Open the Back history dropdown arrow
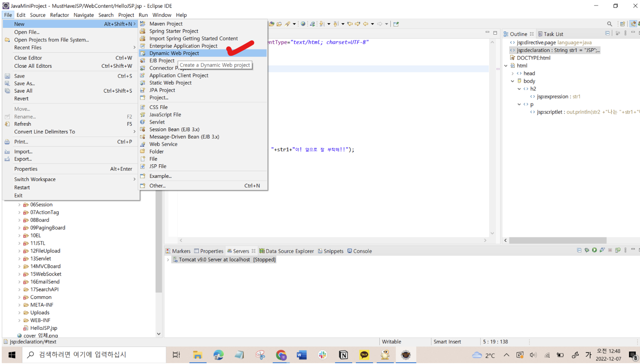This screenshot has height=364, width=640. pyautogui.click(x=372, y=24)
